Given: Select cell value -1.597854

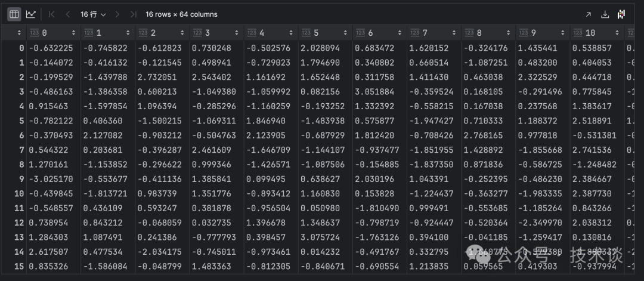Looking at the screenshot, I should click(106, 106).
